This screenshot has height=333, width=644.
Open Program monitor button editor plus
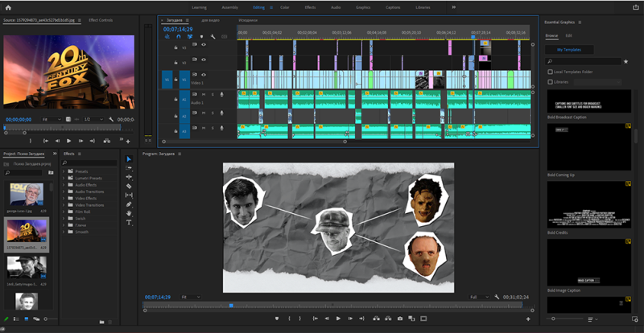click(x=528, y=319)
